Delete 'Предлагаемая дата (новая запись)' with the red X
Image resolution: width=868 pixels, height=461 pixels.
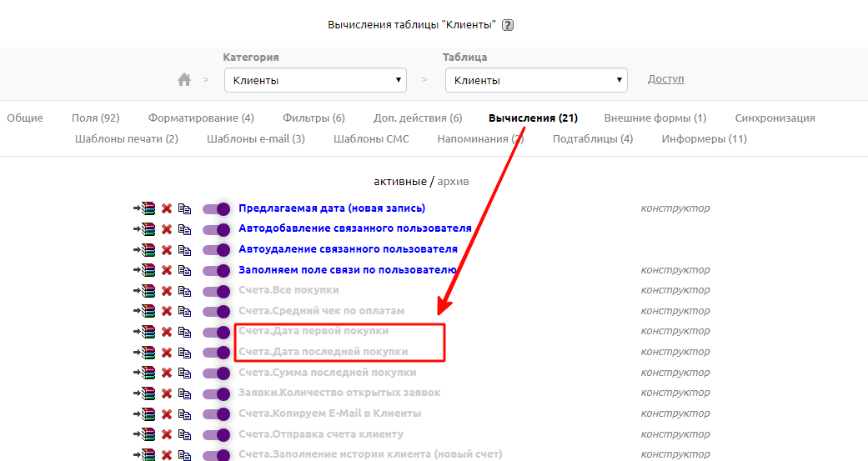(x=167, y=208)
